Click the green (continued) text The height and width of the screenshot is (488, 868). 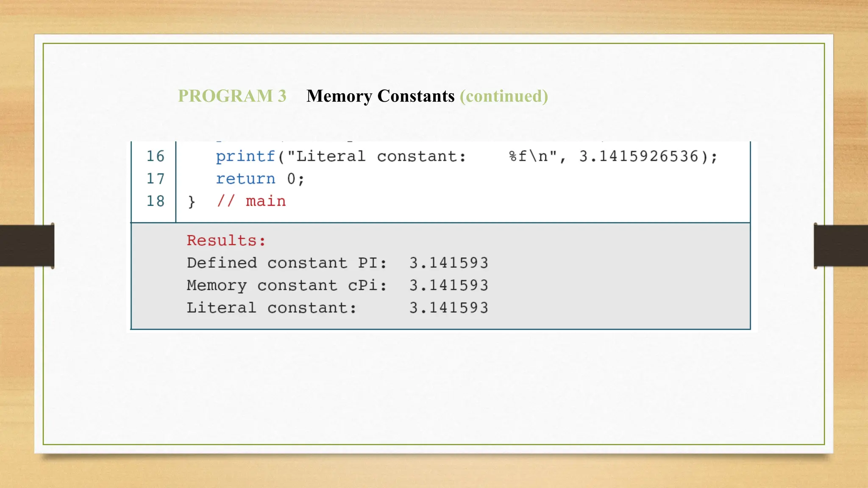point(504,96)
